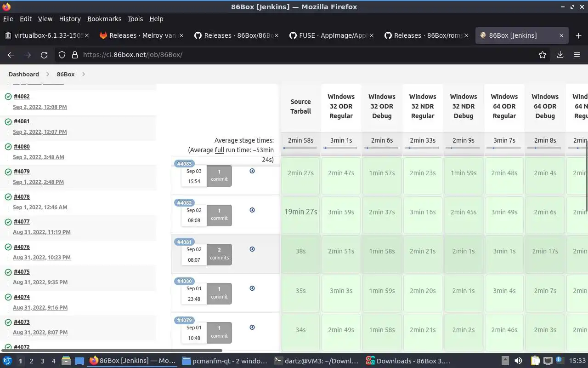
Task: Click the 38s cell in #4081 row
Action: [x=301, y=251]
